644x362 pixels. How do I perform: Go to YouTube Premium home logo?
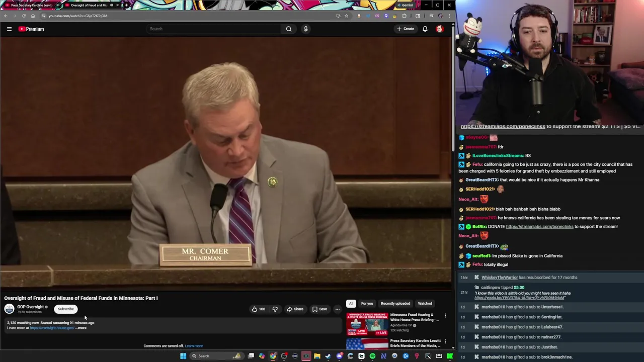click(31, 29)
